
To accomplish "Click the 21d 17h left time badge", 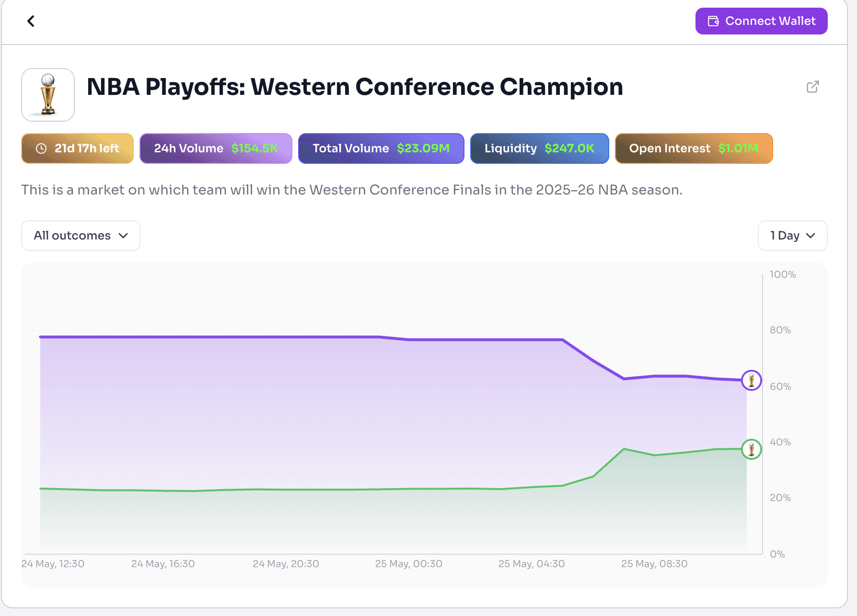I will 78,148.
